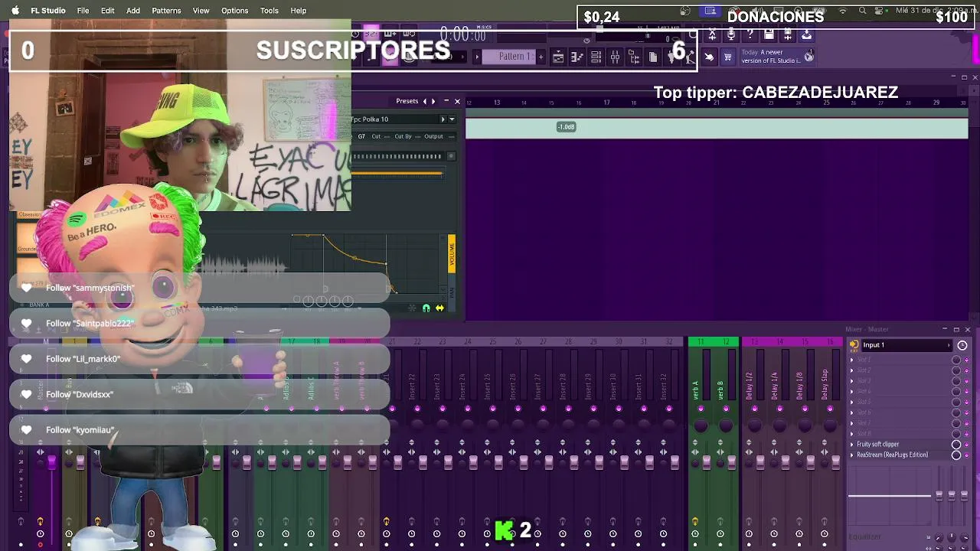Open the Options menu

coord(234,11)
